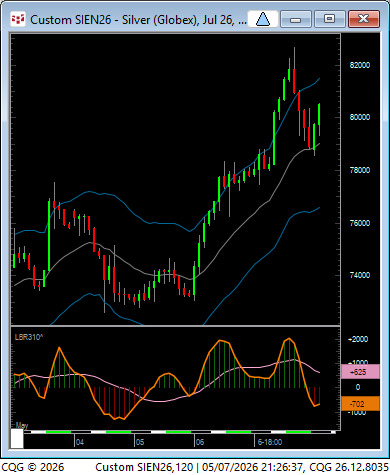This screenshot has width=390, height=475.
Task: Click the blue triangle alert button
Action: click(263, 19)
